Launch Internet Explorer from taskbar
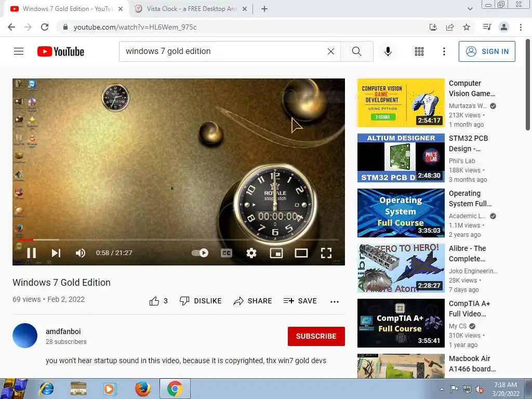Screen dimensions: 532x399 (x=46, y=389)
